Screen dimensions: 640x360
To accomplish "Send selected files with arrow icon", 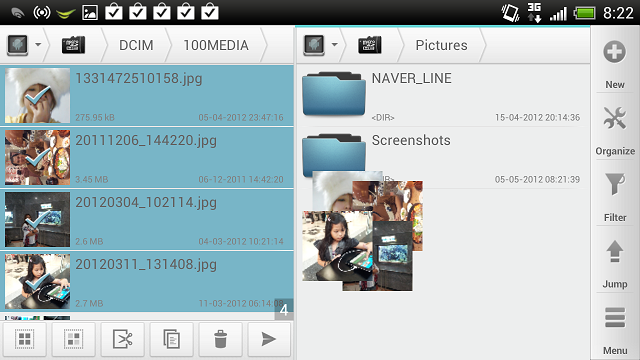I will click(269, 339).
